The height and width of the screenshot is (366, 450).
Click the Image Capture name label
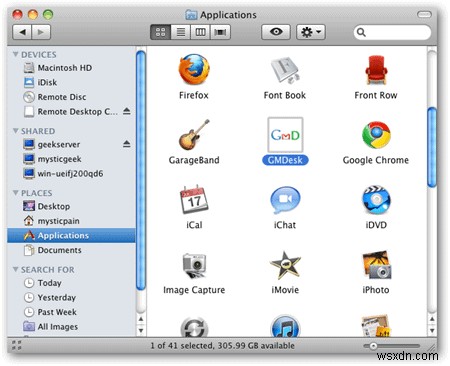(x=194, y=290)
